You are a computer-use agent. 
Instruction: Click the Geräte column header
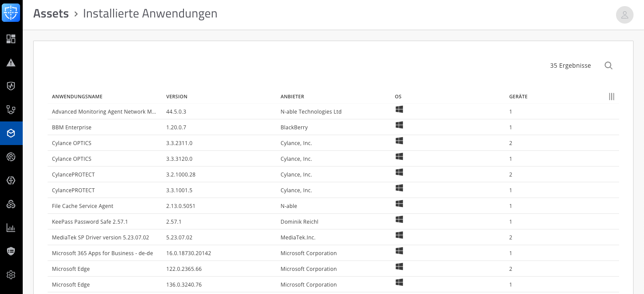(x=518, y=97)
